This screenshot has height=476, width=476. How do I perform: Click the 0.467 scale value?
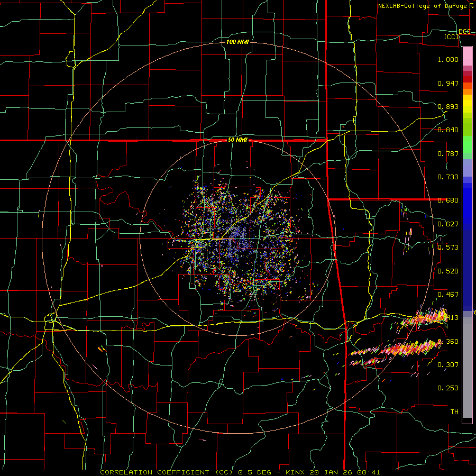pos(448,295)
